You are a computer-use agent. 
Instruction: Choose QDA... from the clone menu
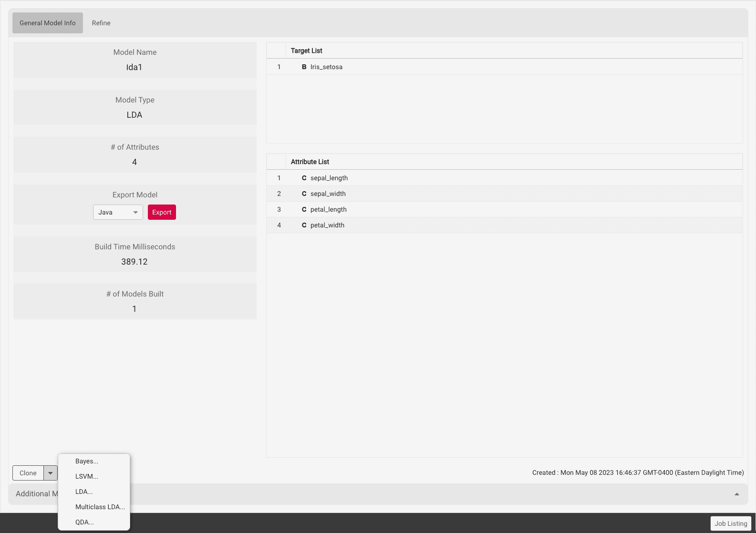tap(94, 522)
